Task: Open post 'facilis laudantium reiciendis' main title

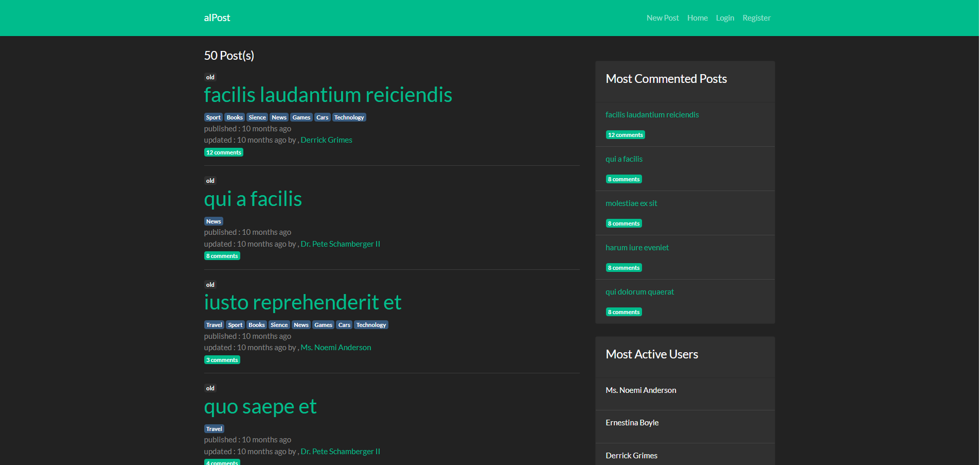Action: 328,95
